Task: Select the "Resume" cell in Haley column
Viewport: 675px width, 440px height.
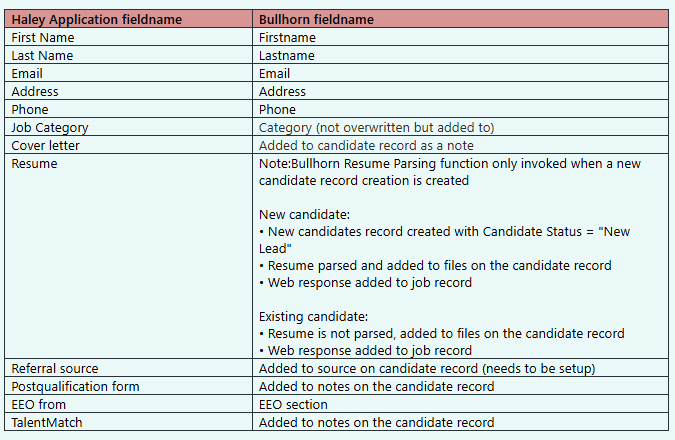Action: pyautogui.click(x=34, y=163)
